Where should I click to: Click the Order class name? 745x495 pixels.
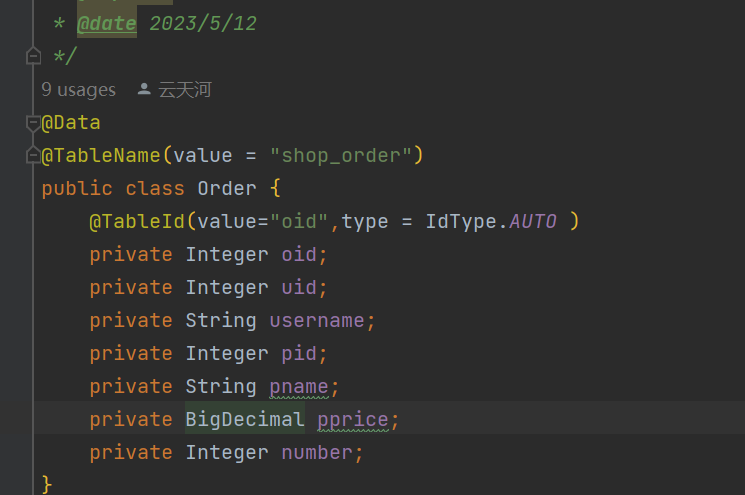227,188
